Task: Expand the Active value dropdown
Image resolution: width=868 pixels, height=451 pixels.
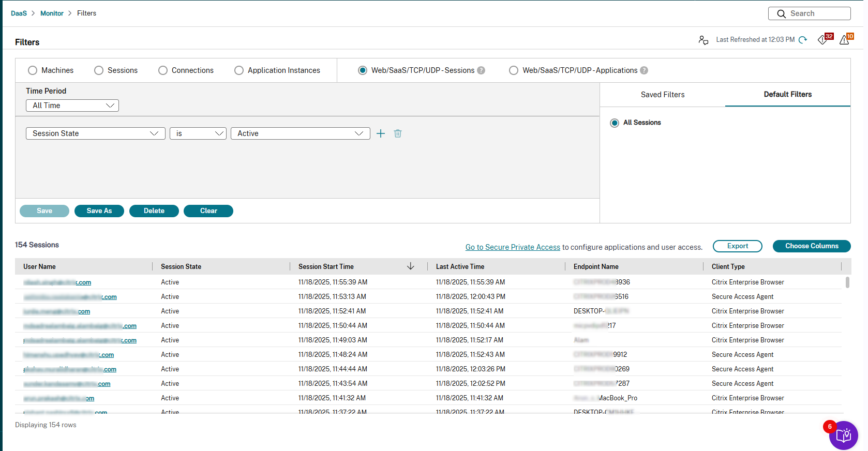Action: [x=300, y=133]
